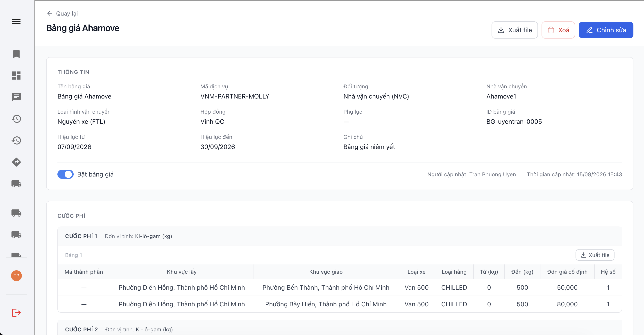Open the TP user avatar
The width and height of the screenshot is (644, 335).
pyautogui.click(x=16, y=276)
